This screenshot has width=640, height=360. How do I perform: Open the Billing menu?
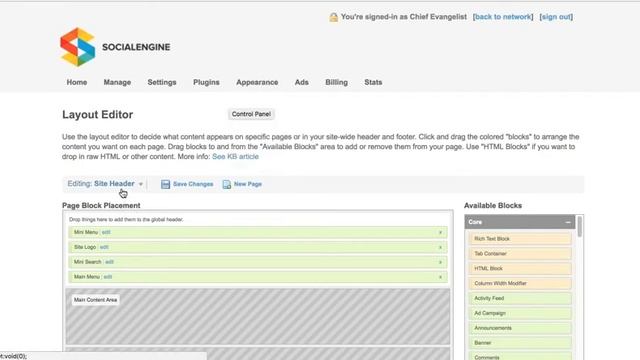click(x=336, y=82)
